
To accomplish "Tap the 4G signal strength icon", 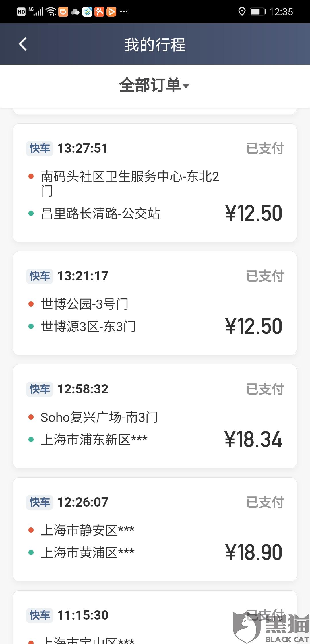I will point(36,12).
